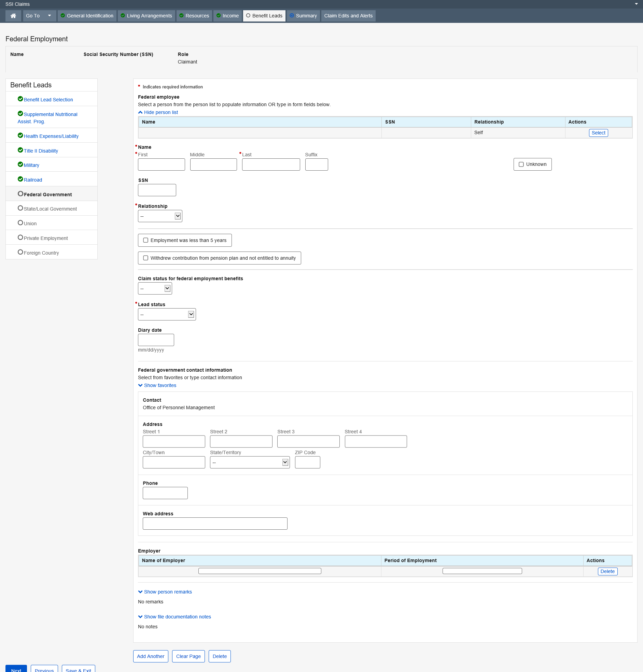Click the circle icon beside Foreign Country
This screenshot has width=643, height=672.
click(20, 253)
